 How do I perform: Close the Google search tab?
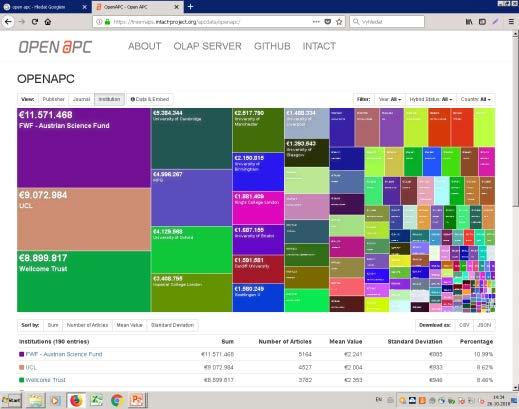(85, 7)
